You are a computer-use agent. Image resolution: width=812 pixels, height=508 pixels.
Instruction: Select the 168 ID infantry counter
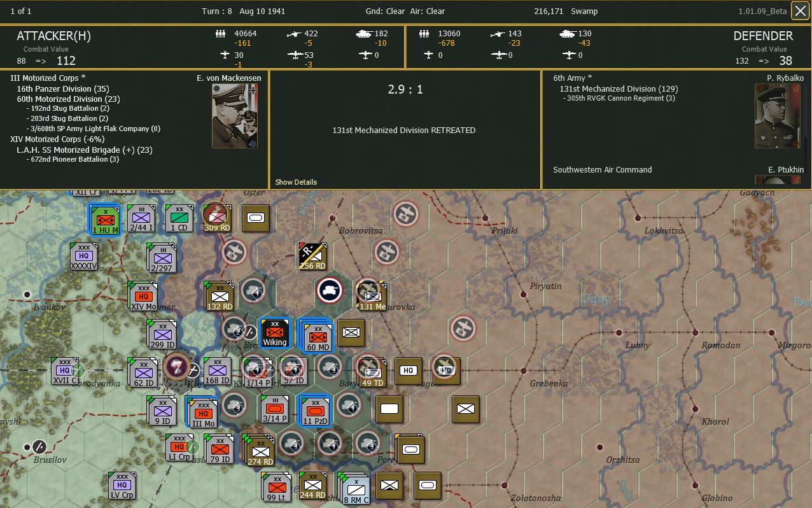click(218, 372)
